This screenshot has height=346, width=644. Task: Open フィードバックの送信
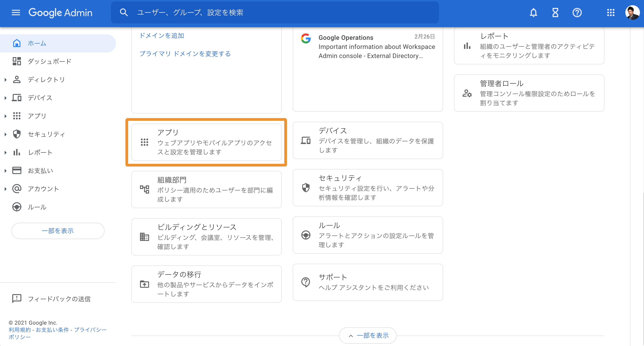click(58, 299)
